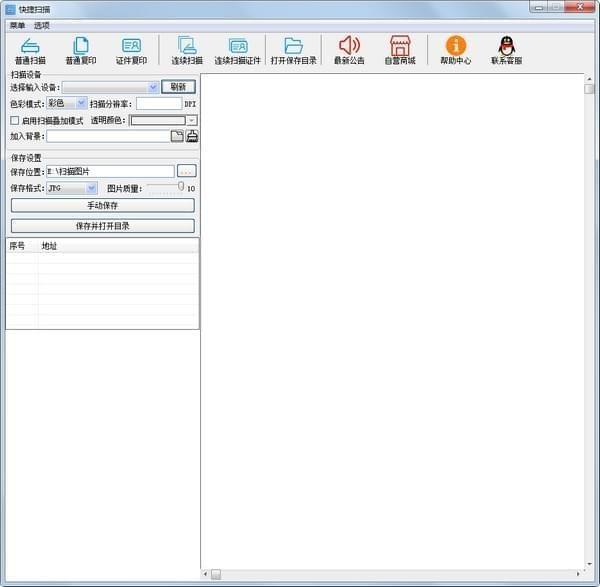Open the 选项 options menu

[x=42, y=26]
